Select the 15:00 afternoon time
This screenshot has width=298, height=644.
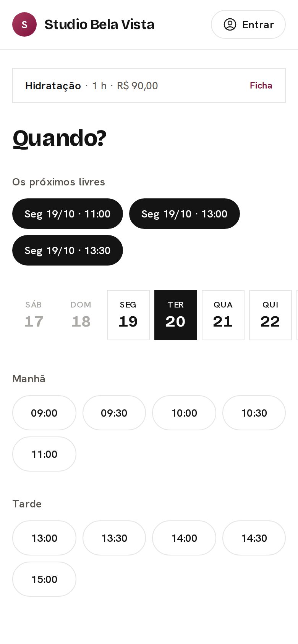[44, 579]
